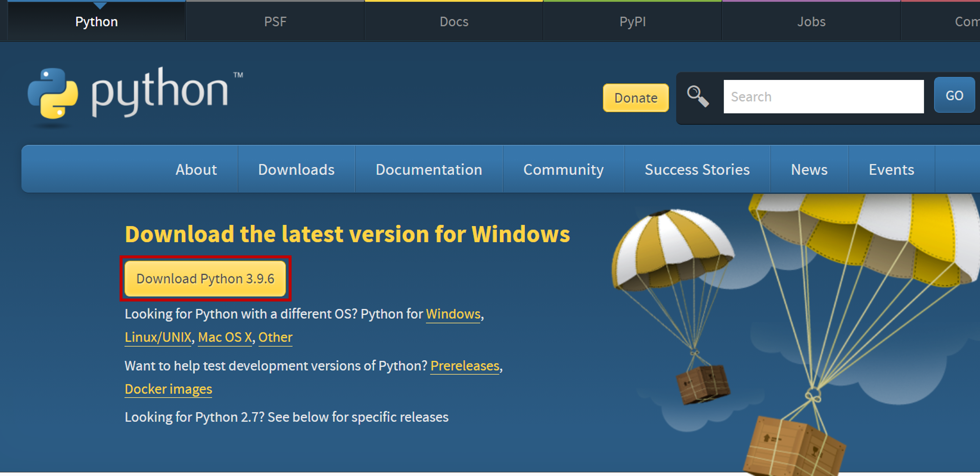Follow the Mac OS X link

point(225,337)
